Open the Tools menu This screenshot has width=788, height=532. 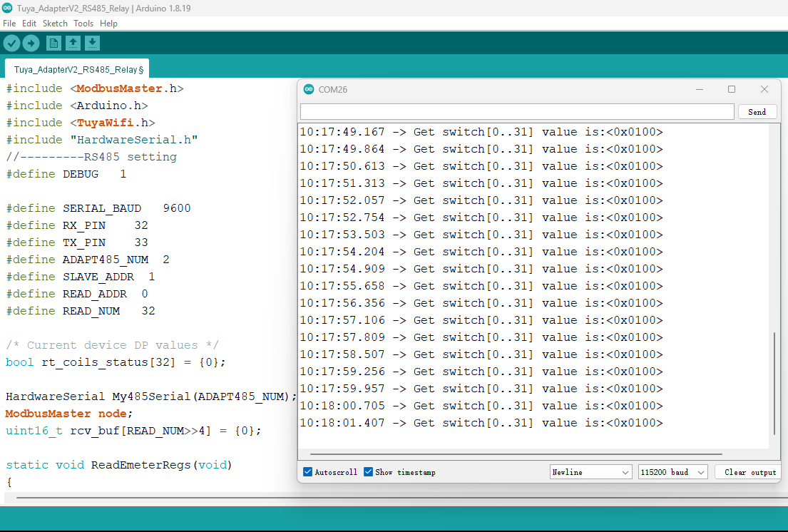point(83,24)
